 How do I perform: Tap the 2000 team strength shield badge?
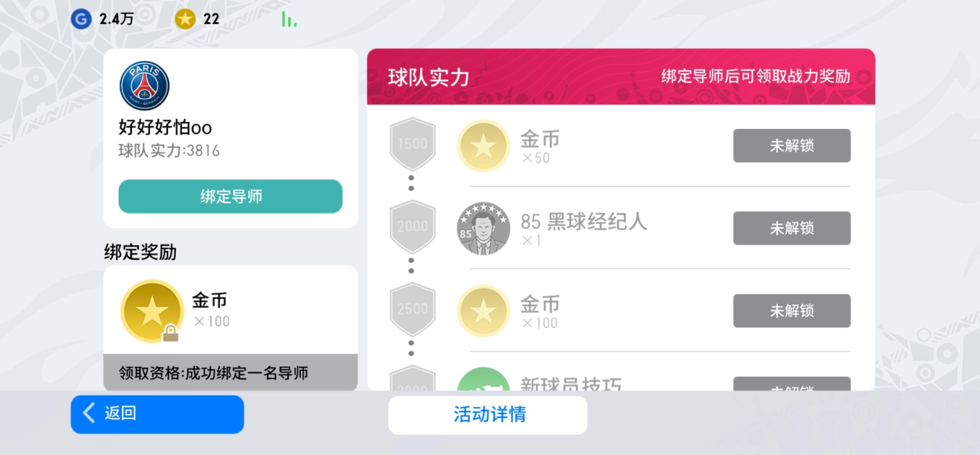412,226
